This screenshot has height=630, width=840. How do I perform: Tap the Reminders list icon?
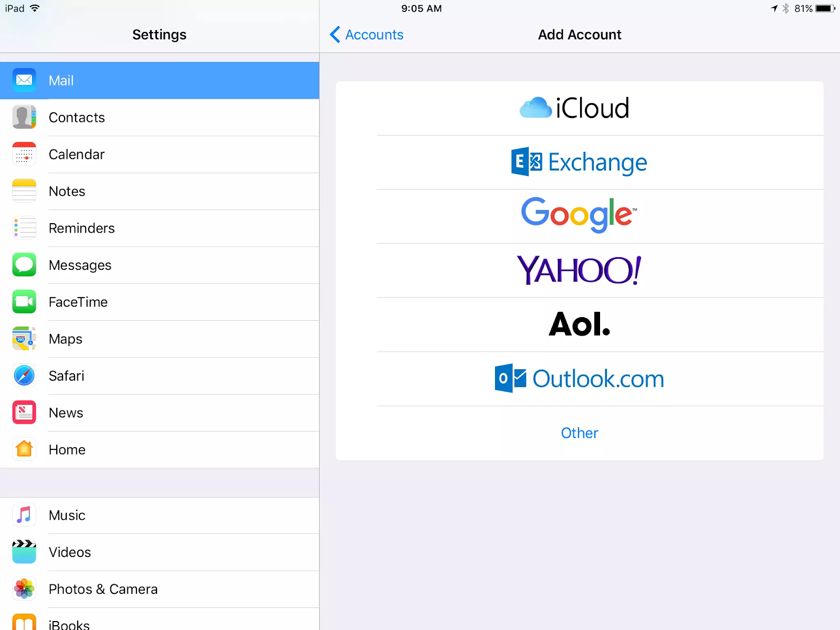(x=24, y=228)
